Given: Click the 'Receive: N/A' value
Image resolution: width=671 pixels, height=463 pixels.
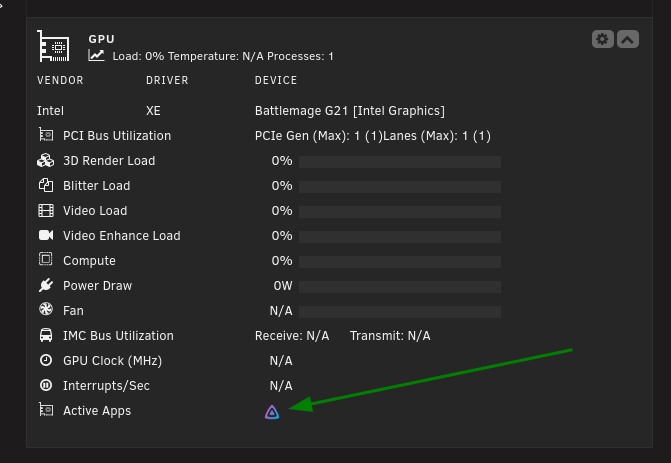Looking at the screenshot, I should pyautogui.click(x=292, y=336).
